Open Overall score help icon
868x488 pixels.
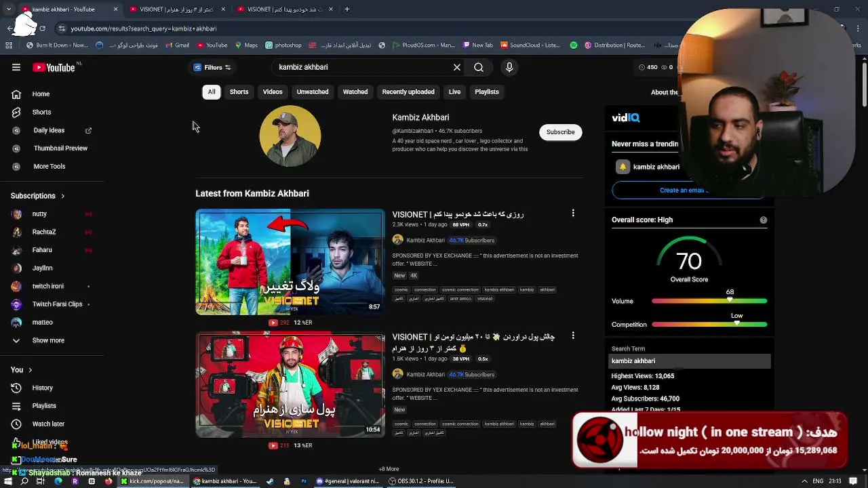[764, 220]
